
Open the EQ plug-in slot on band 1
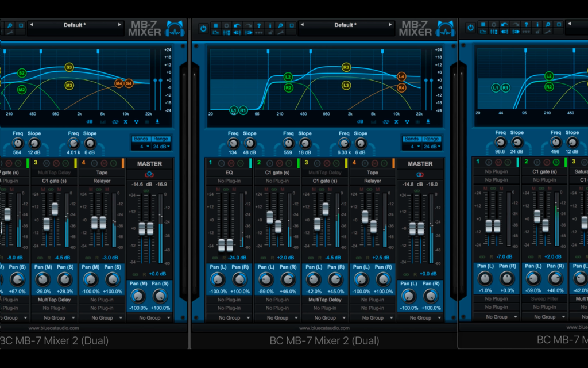click(229, 172)
